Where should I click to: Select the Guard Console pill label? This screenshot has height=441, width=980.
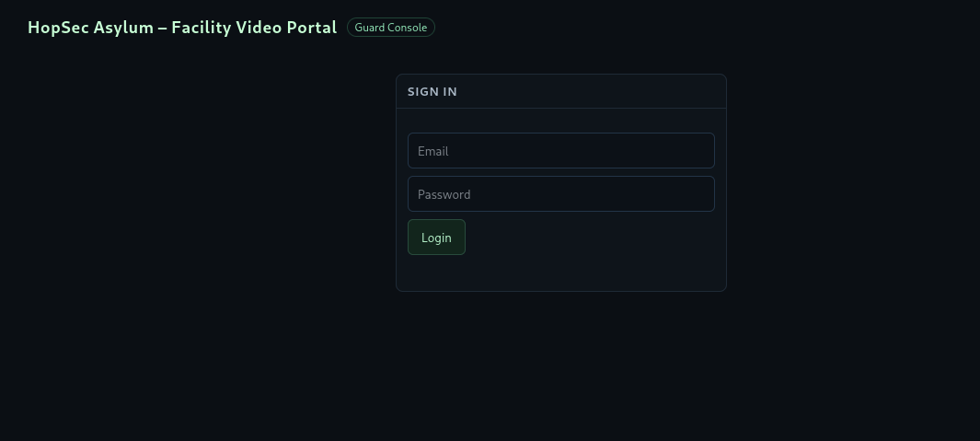[390, 28]
